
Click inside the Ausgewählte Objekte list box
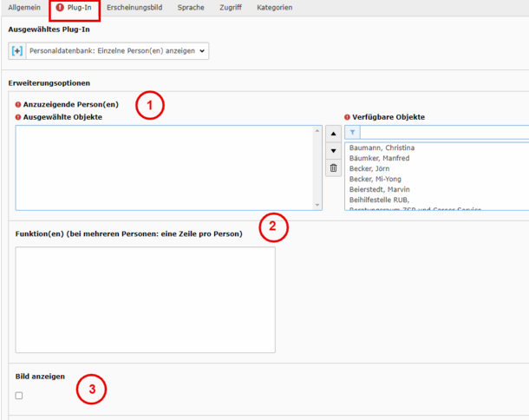point(165,167)
